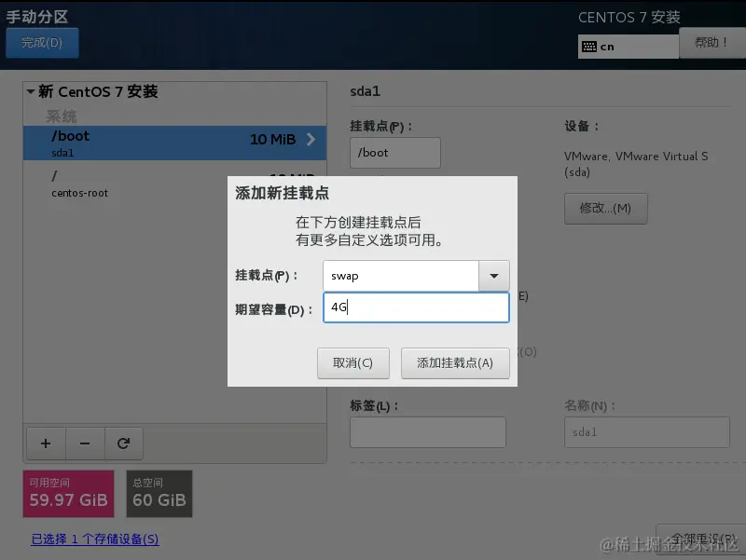Click inside the 标签(L) label field
The width and height of the screenshot is (746, 560).
[x=427, y=432]
